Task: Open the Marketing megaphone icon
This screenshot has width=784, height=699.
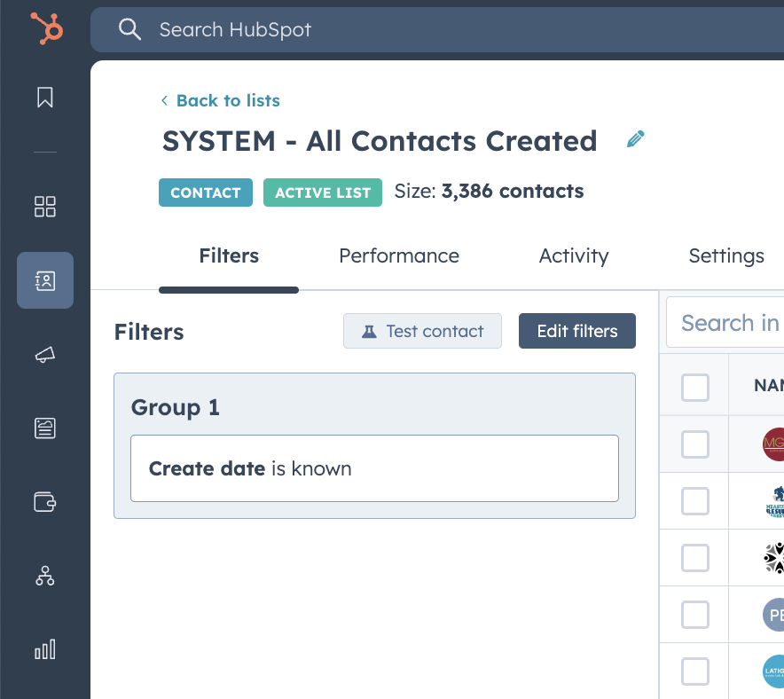Action: (x=45, y=355)
